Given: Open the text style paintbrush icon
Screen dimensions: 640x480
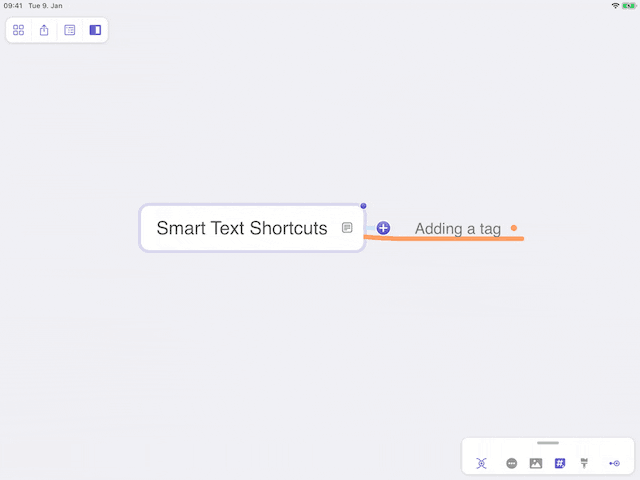Looking at the screenshot, I should pyautogui.click(x=584, y=463).
